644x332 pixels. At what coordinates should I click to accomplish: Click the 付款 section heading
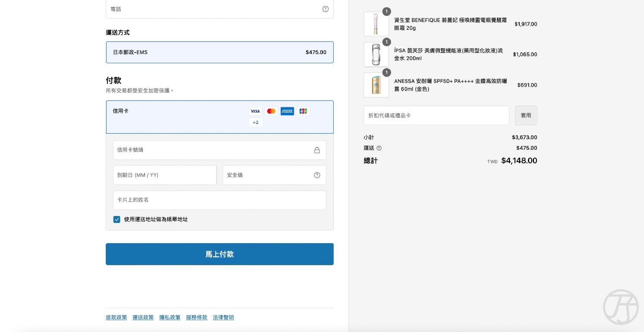click(114, 80)
